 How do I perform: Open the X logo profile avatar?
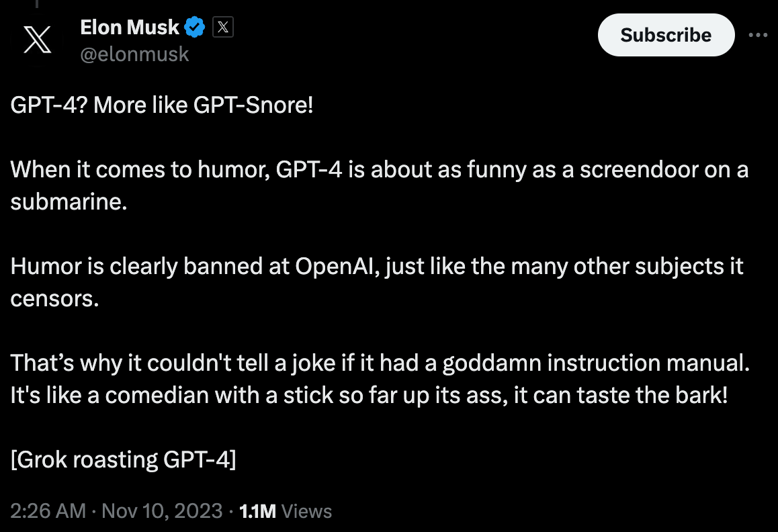[37, 40]
